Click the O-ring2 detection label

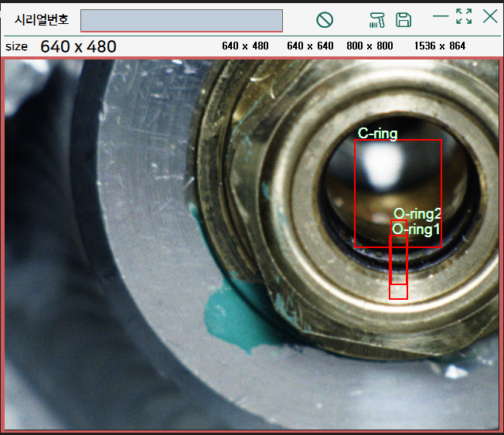417,214
